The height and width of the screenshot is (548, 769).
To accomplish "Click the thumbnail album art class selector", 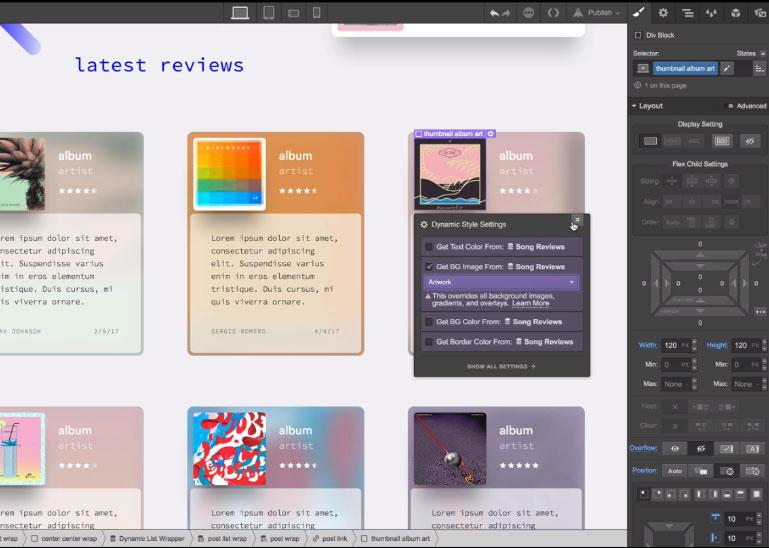I will (685, 69).
